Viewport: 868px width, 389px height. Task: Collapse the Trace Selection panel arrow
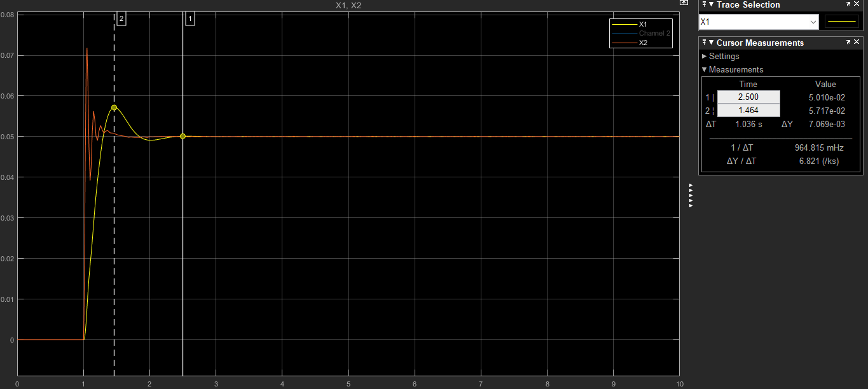coord(711,5)
